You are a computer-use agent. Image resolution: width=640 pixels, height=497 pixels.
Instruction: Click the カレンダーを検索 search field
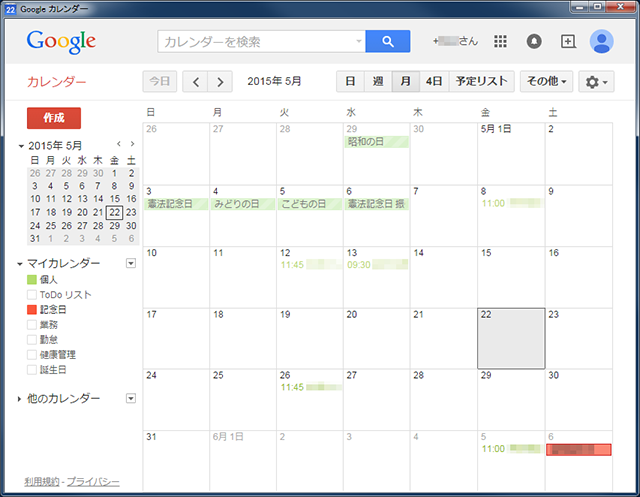tap(258, 42)
